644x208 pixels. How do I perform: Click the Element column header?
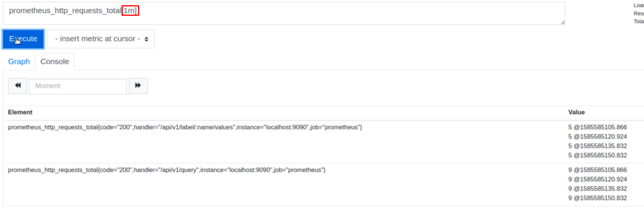(x=20, y=112)
